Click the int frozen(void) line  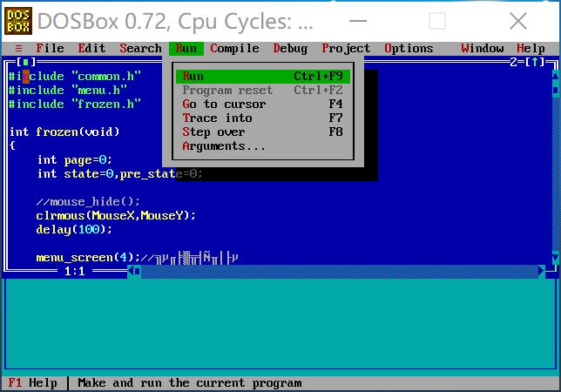coord(64,132)
